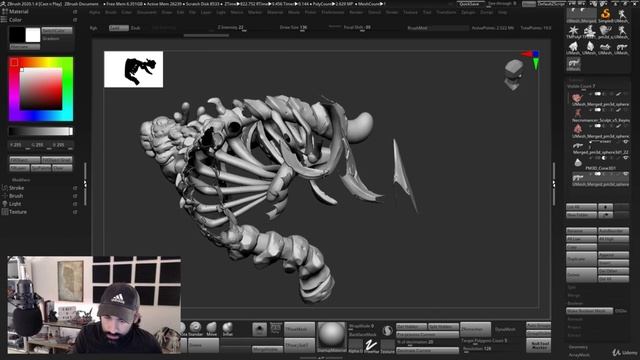Dock the Stroke palette using its side icon

[75, 188]
